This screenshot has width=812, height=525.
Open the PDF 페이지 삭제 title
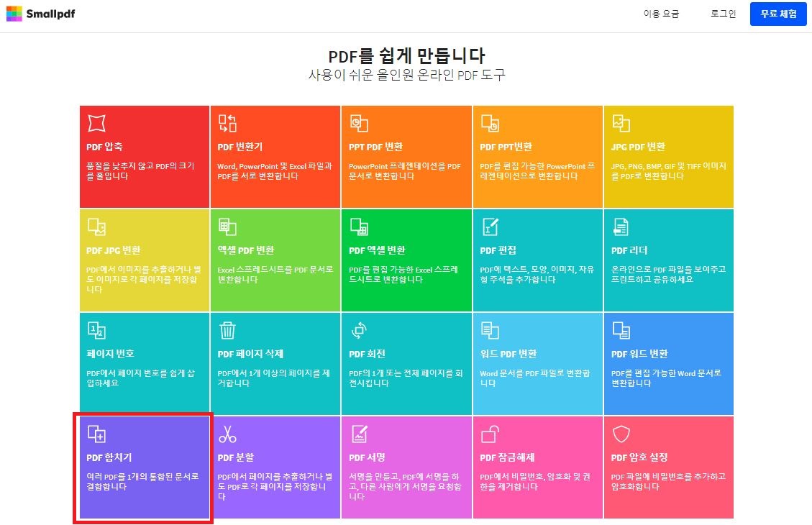coord(250,354)
